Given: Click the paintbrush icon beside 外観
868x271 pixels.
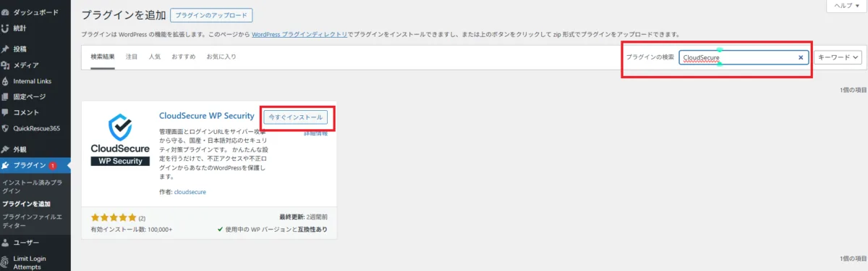Looking at the screenshot, I should coord(6,149).
